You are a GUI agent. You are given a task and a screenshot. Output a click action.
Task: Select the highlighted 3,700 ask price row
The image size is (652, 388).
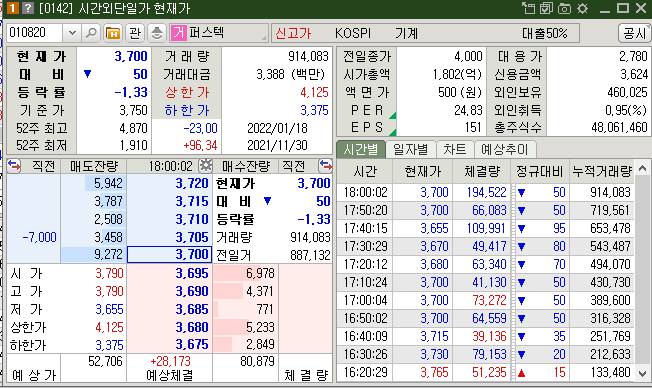170,255
